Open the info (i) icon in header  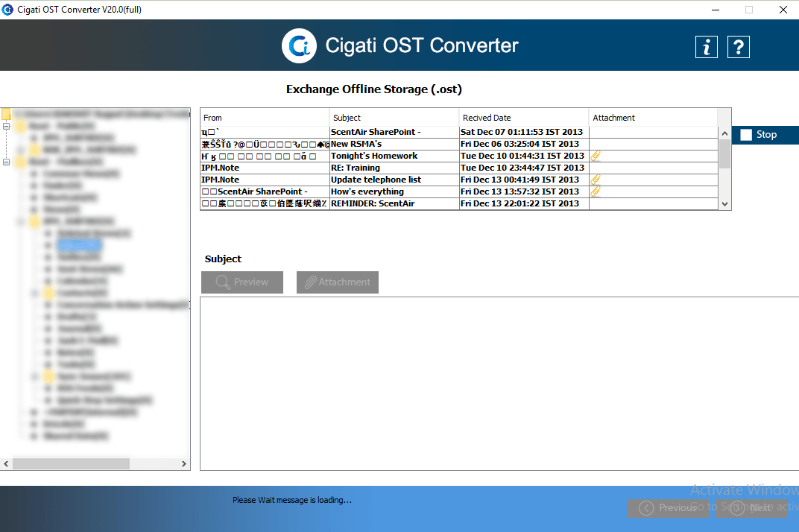[x=707, y=47]
